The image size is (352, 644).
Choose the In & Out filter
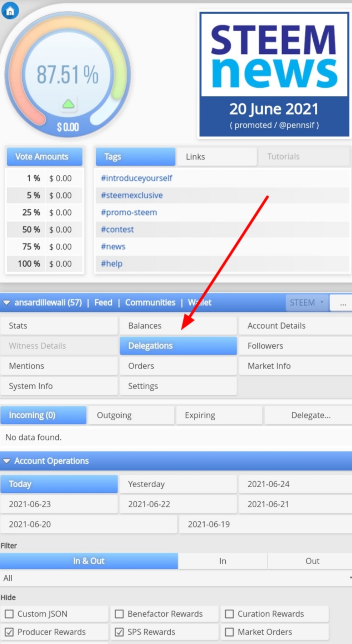click(x=89, y=561)
